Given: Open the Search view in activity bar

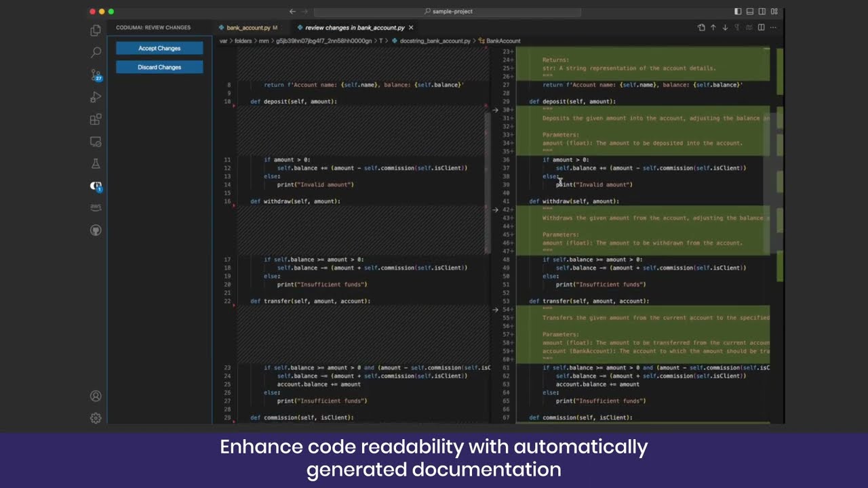Looking at the screenshot, I should pyautogui.click(x=96, y=52).
